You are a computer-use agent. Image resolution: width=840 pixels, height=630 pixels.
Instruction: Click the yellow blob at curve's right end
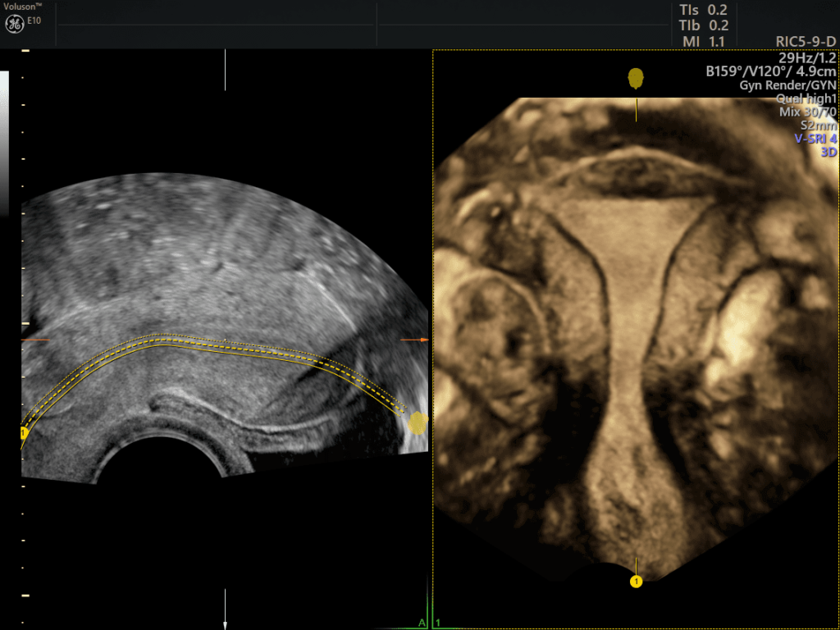(x=418, y=422)
